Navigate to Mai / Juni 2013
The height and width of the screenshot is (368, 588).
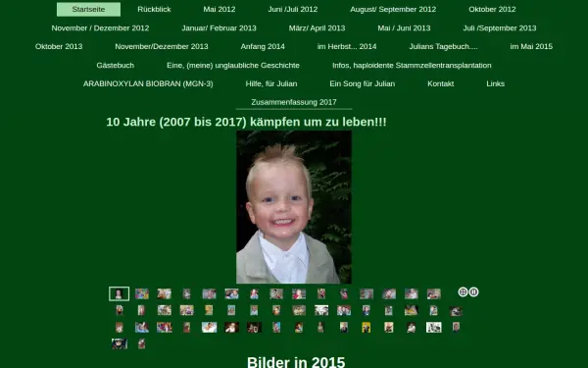pos(404,28)
